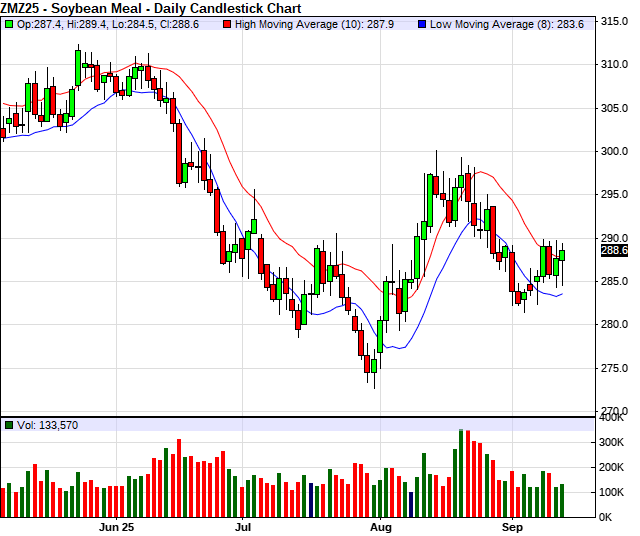Click the current price tag 288.6
Viewport: 640px width, 536px height.
(614, 250)
